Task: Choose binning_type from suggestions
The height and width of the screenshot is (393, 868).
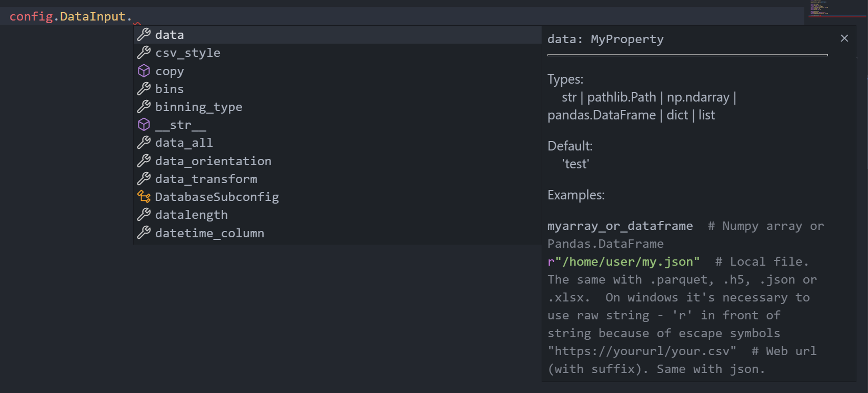Action: point(337,107)
